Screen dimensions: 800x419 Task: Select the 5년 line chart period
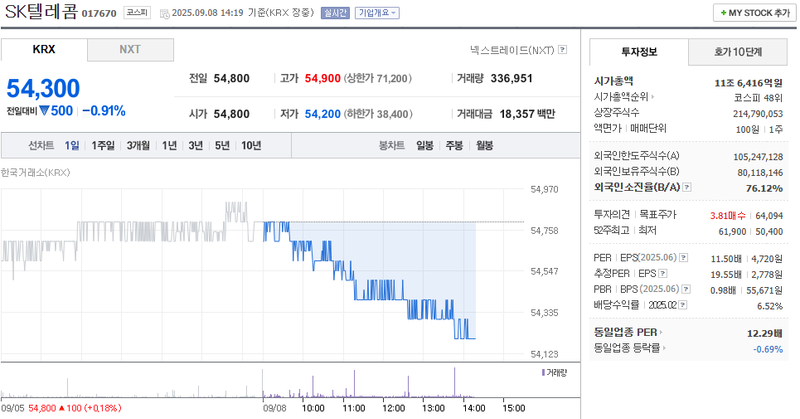click(x=222, y=145)
